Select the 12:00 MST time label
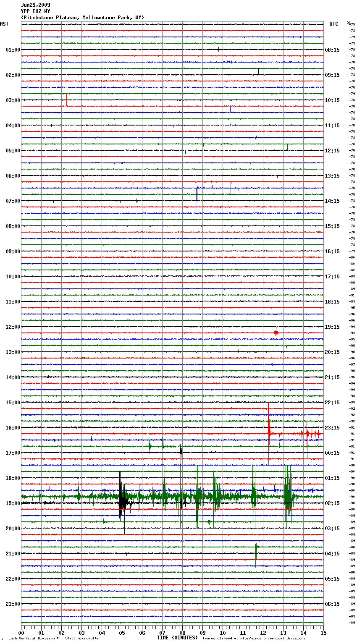This screenshot has height=644, width=357. tap(13, 327)
